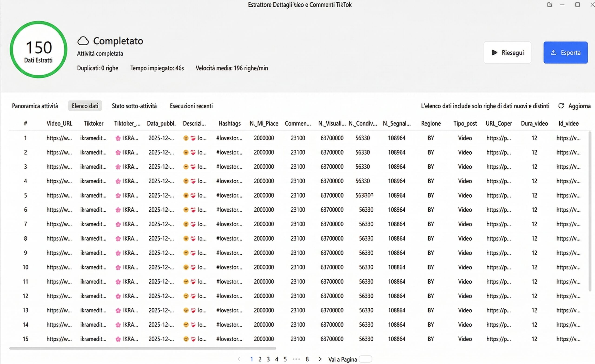This screenshot has width=595, height=364.
Task: Click the previous page arrow
Action: pos(239,359)
